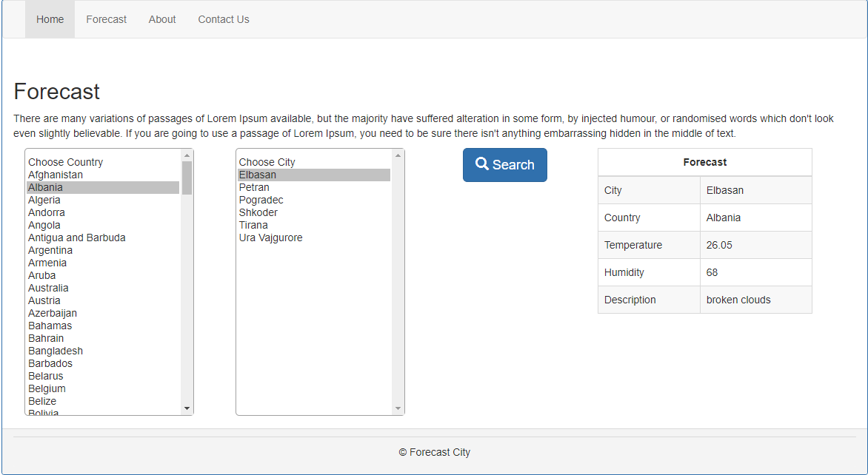This screenshot has height=475, width=868.
Task: Open the About page link
Action: tap(162, 19)
